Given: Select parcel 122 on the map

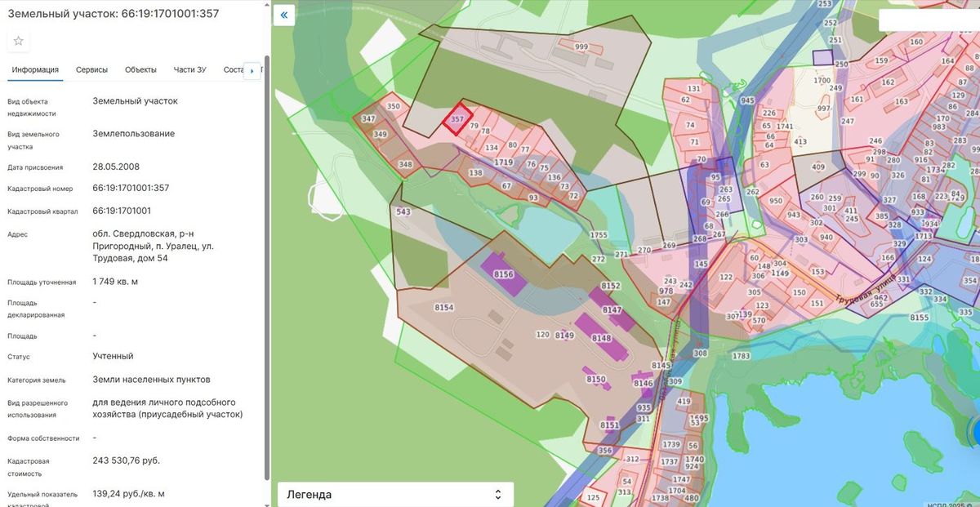Looking at the screenshot, I should (x=726, y=278).
